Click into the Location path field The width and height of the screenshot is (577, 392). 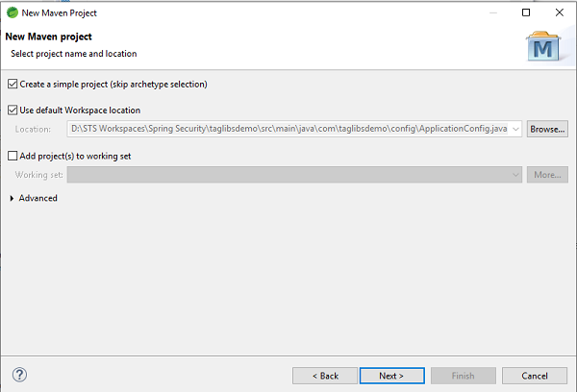pos(288,129)
